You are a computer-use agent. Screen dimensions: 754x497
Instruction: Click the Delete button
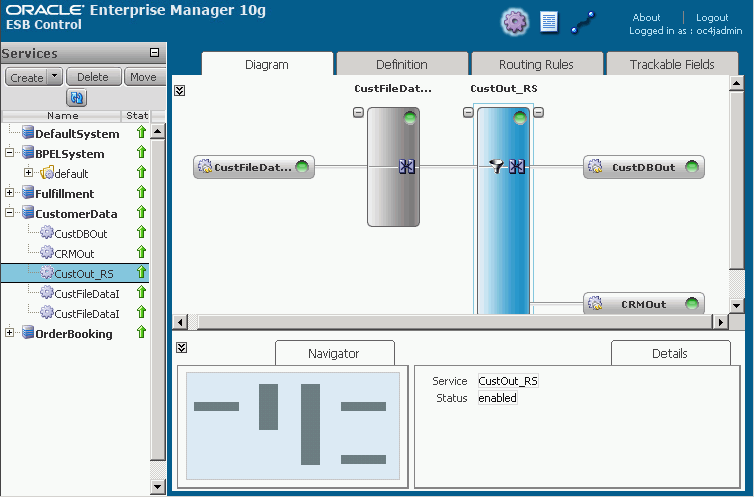pos(93,77)
